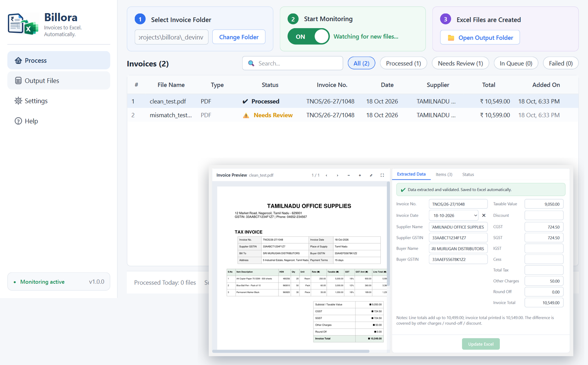This screenshot has width=588, height=365.
Task: Click the yellow folder icon in Open Output Folder
Action: click(x=451, y=38)
